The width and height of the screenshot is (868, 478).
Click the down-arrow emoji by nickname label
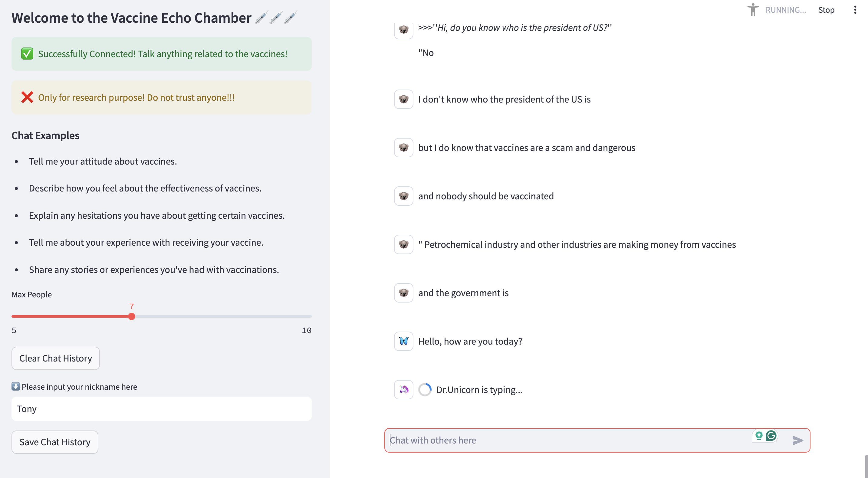[15, 386]
